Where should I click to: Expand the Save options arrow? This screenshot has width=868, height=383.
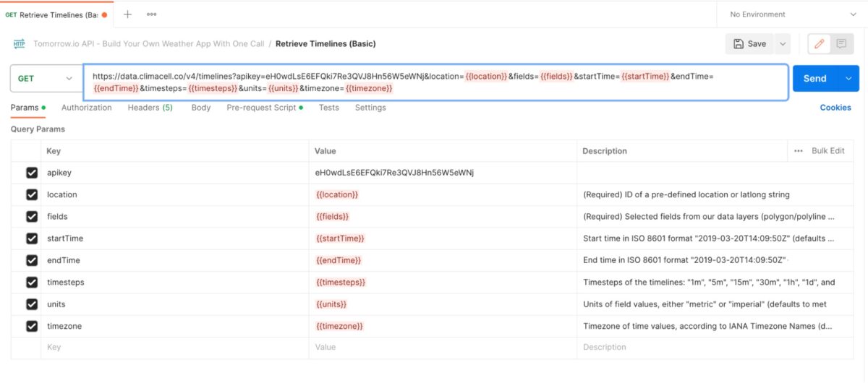pyautogui.click(x=783, y=44)
